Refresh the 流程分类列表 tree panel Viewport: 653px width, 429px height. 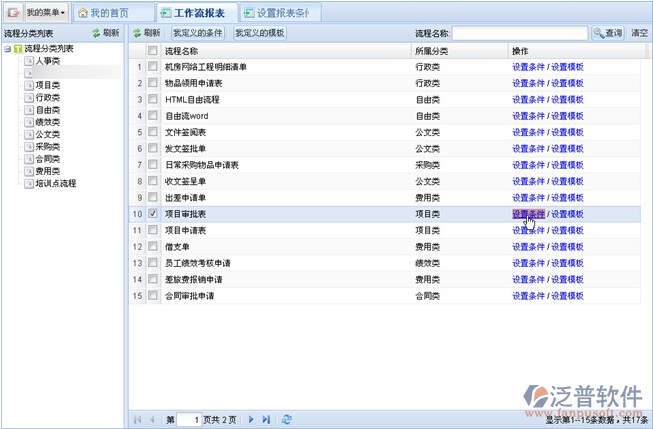click(106, 33)
